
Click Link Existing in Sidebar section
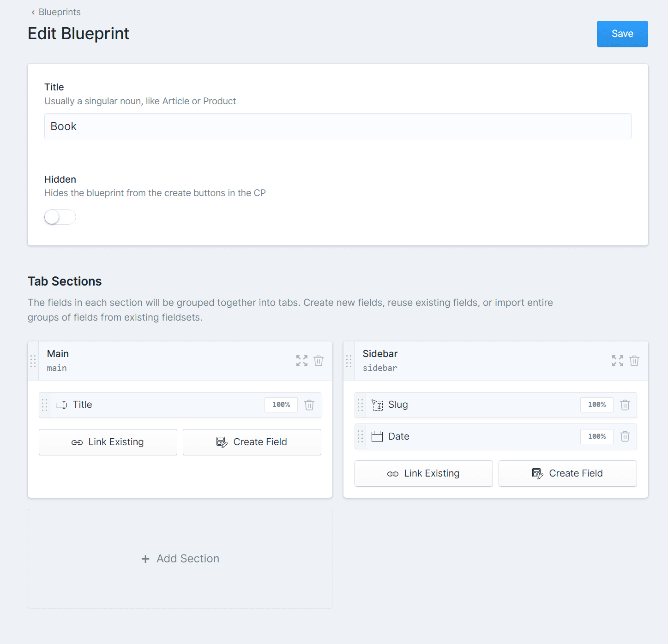[424, 473]
